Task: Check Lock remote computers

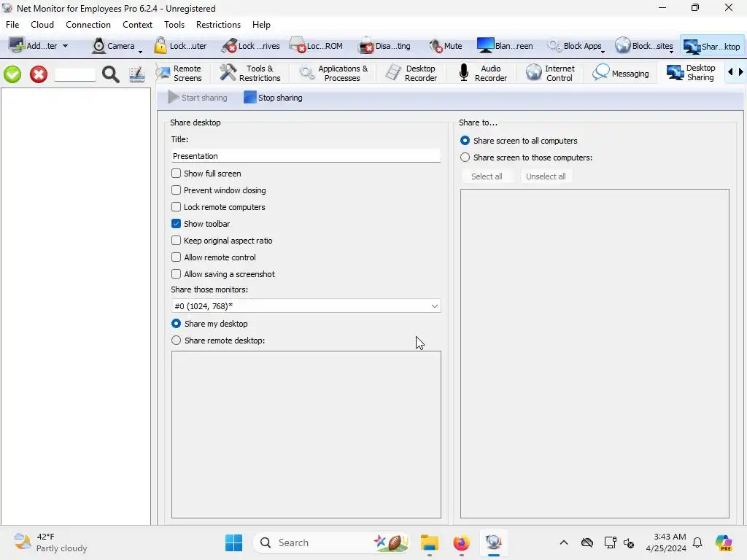Action: tap(177, 206)
